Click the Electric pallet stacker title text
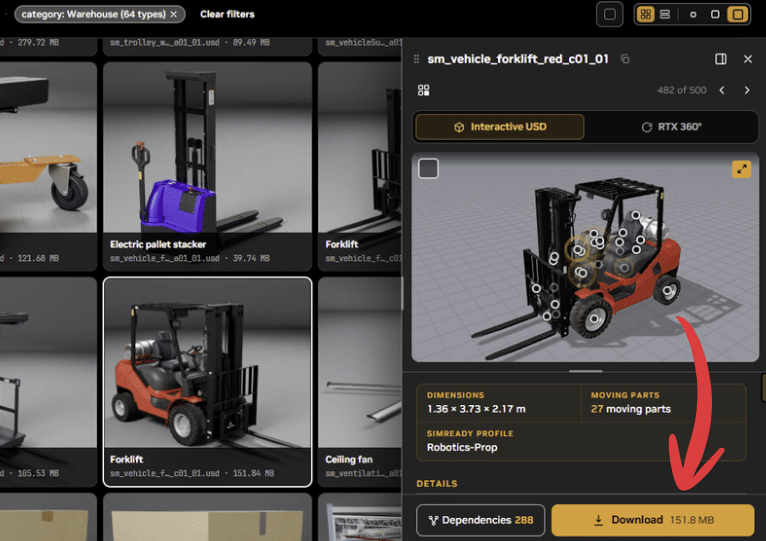The image size is (766, 541). click(158, 244)
